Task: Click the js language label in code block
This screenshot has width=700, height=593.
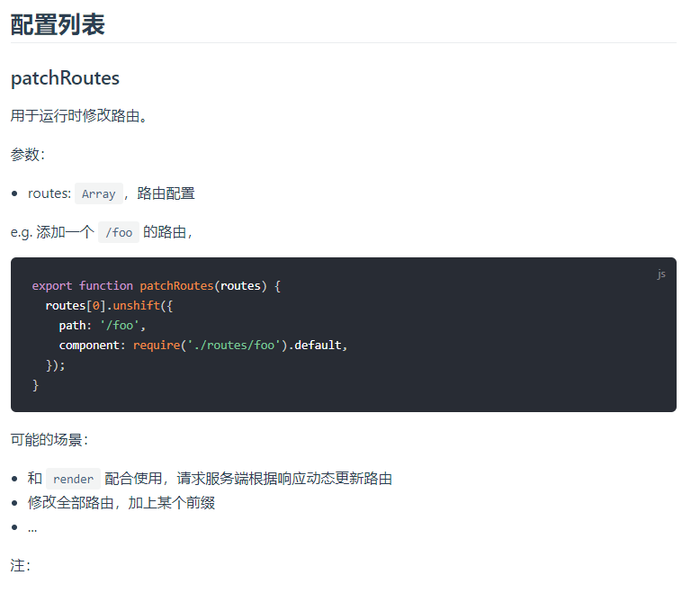Action: (661, 274)
